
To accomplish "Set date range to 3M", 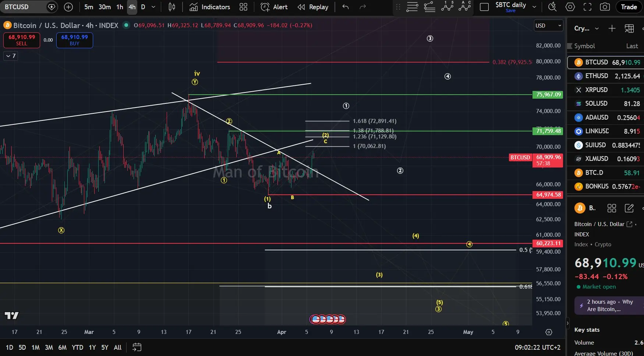I will 49,348.
